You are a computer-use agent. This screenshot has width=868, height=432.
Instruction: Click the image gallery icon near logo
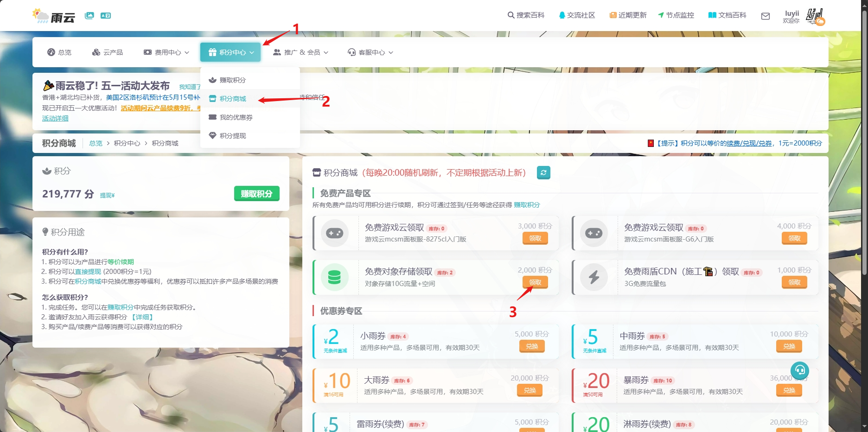pos(89,16)
